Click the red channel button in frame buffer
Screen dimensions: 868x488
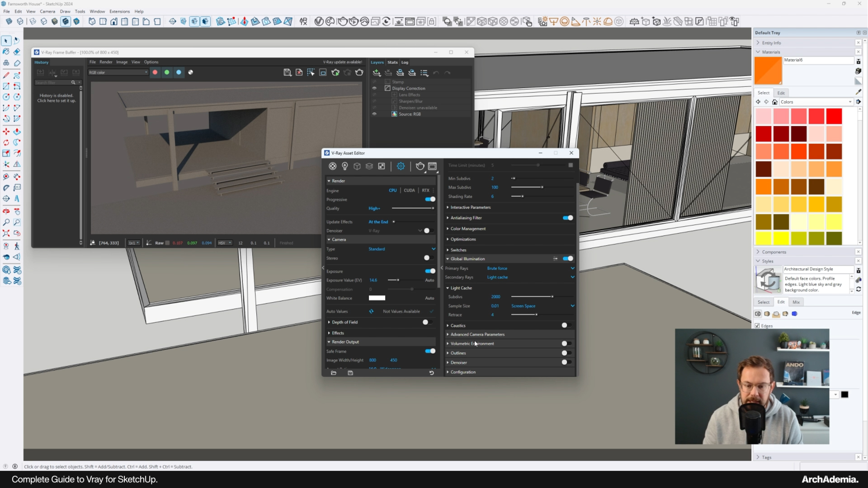[155, 72]
